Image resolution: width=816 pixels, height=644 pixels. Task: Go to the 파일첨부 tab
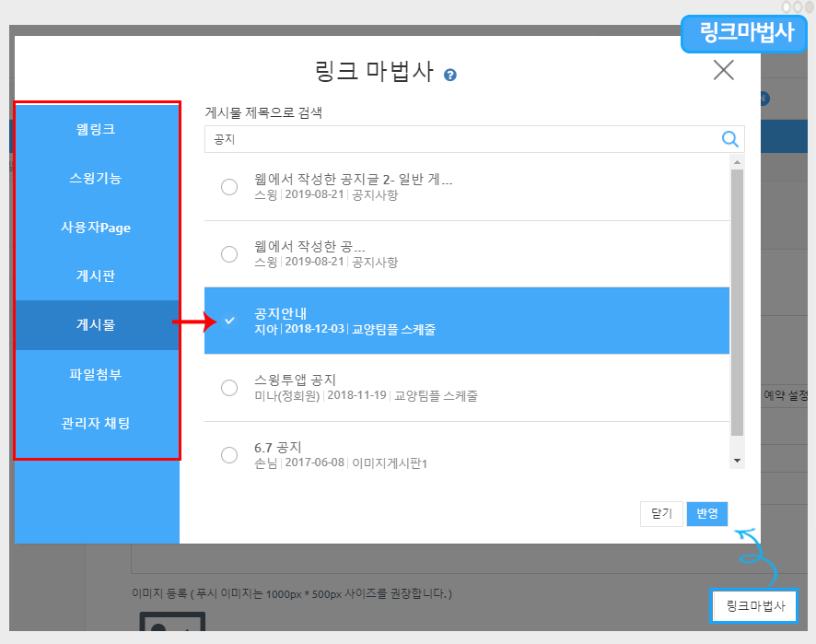click(x=97, y=374)
